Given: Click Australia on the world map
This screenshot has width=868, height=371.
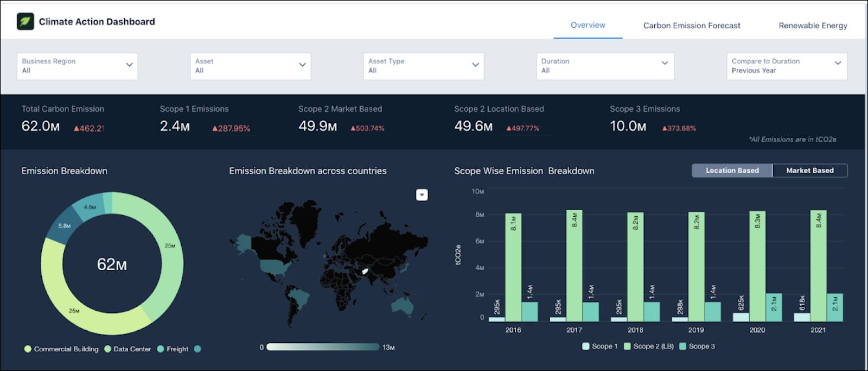Looking at the screenshot, I should click(401, 307).
